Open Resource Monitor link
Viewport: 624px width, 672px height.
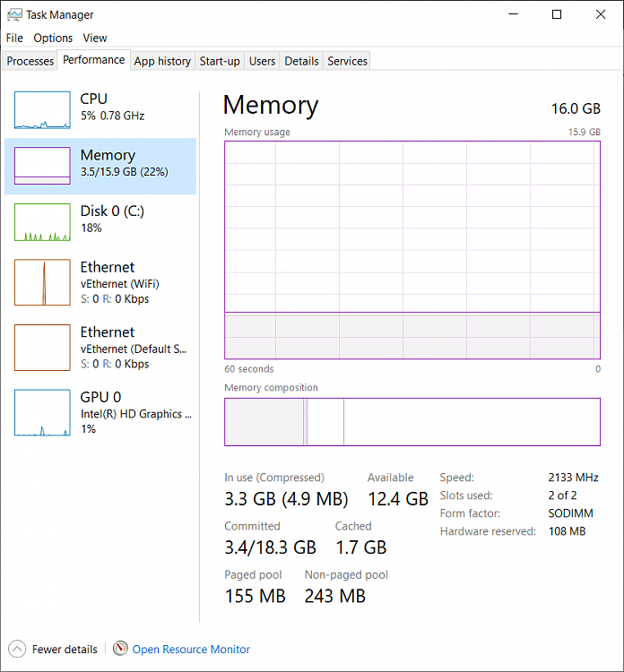(x=191, y=650)
